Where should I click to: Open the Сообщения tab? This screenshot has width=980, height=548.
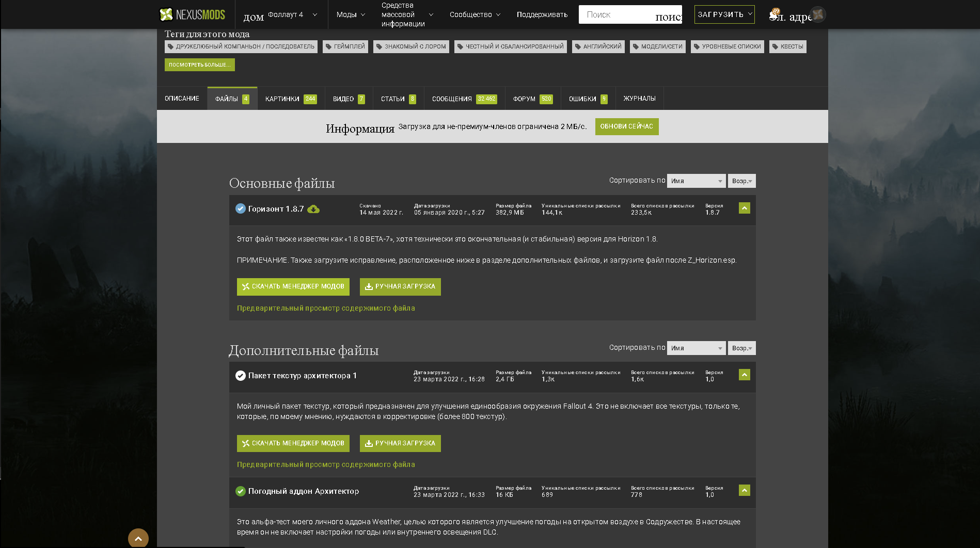(x=464, y=99)
